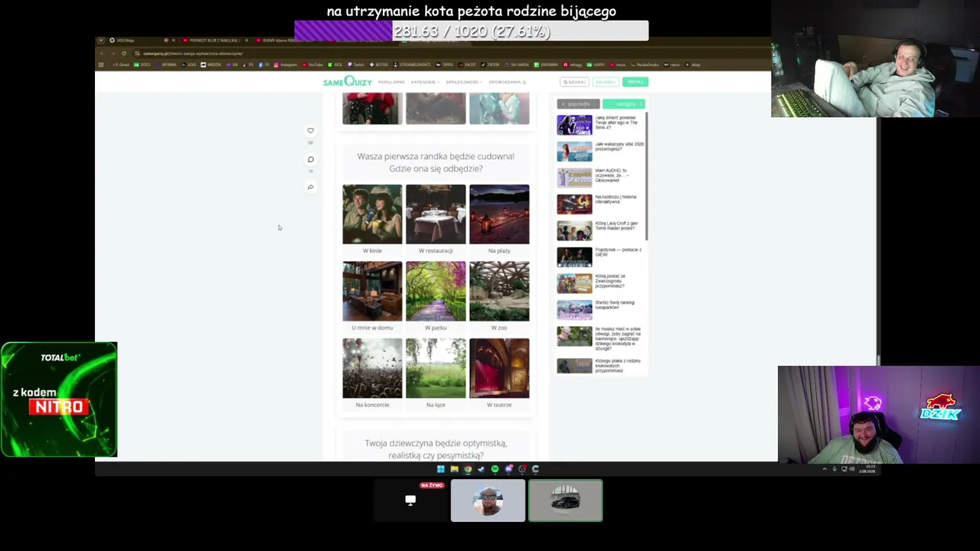The width and height of the screenshot is (980, 551).
Task: Click the green DODAJ button
Action: click(635, 82)
